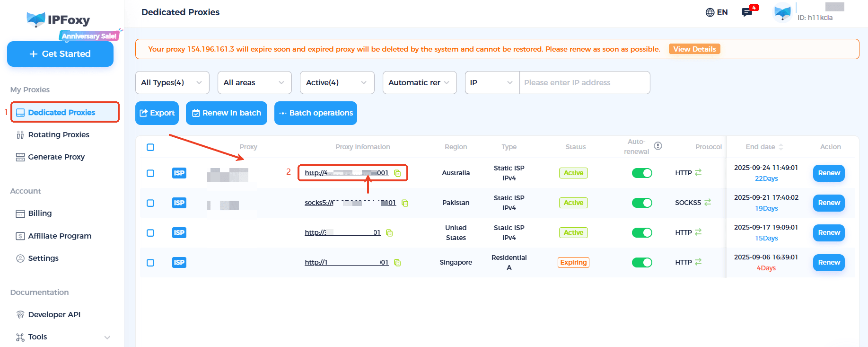Image resolution: width=868 pixels, height=347 pixels.
Task: Open Generate Proxy in sidebar
Action: click(x=56, y=157)
